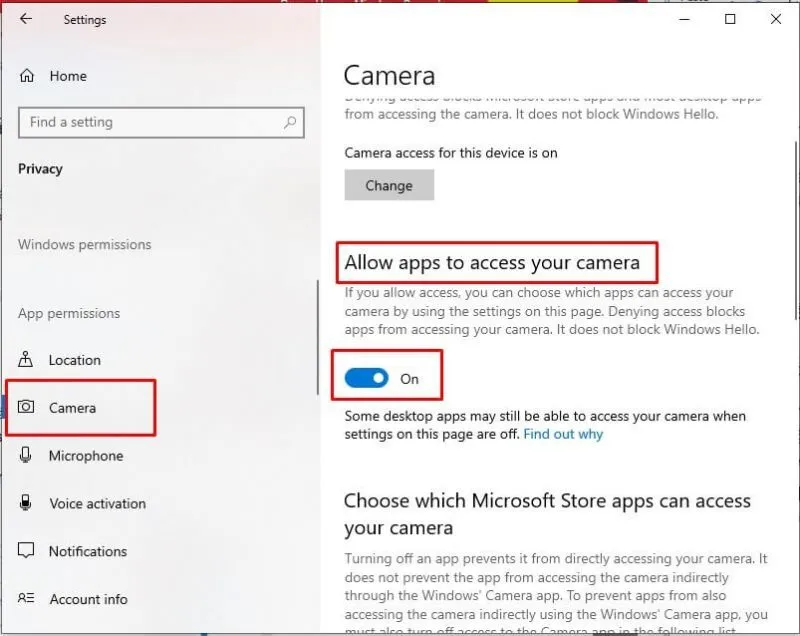Open Home via the house icon
Image resolution: width=800 pixels, height=636 pixels.
tap(27, 75)
